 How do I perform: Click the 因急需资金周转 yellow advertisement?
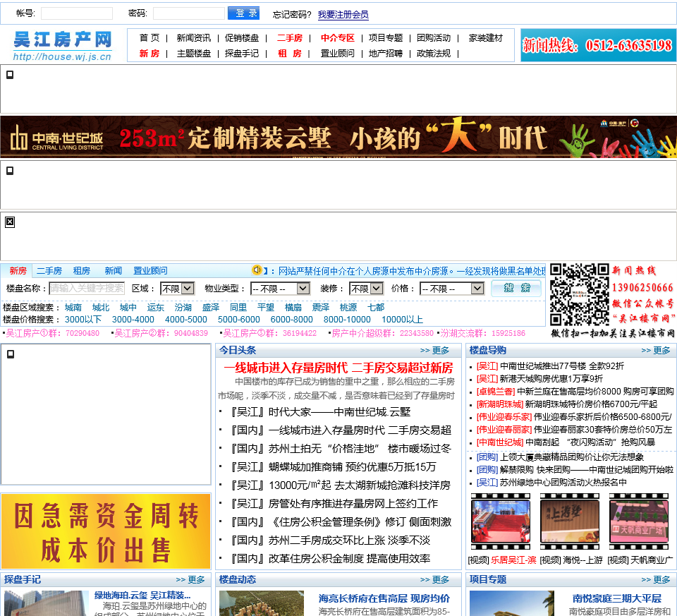106,531
